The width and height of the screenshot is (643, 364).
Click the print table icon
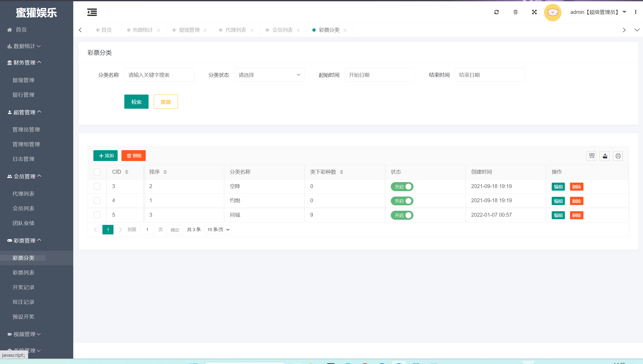[x=618, y=156]
